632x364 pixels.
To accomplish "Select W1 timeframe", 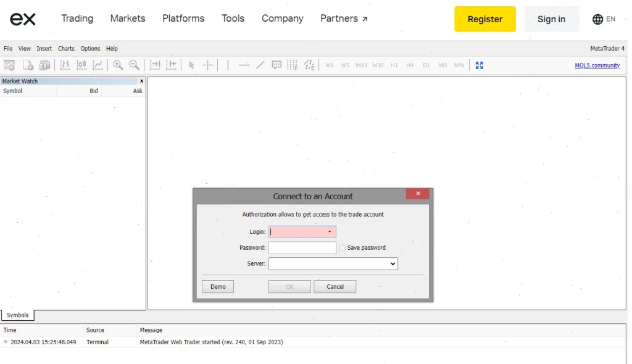I will click(x=443, y=65).
